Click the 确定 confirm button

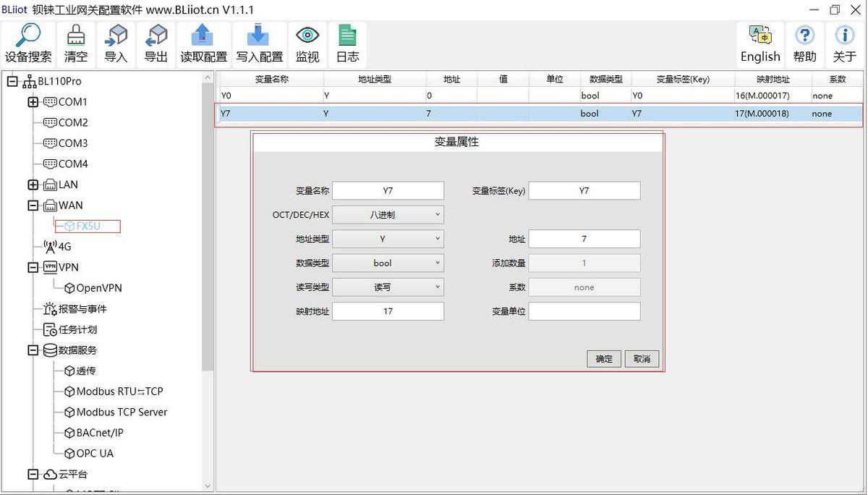[604, 359]
